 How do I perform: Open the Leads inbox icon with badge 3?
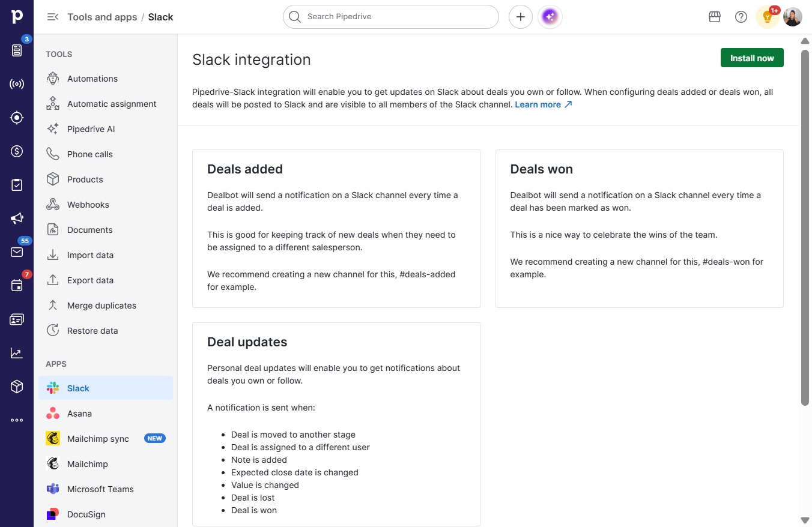pos(17,50)
